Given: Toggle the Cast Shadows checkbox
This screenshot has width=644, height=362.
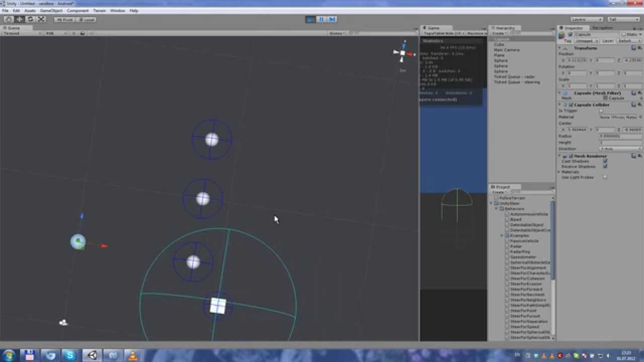Looking at the screenshot, I should 605,161.
